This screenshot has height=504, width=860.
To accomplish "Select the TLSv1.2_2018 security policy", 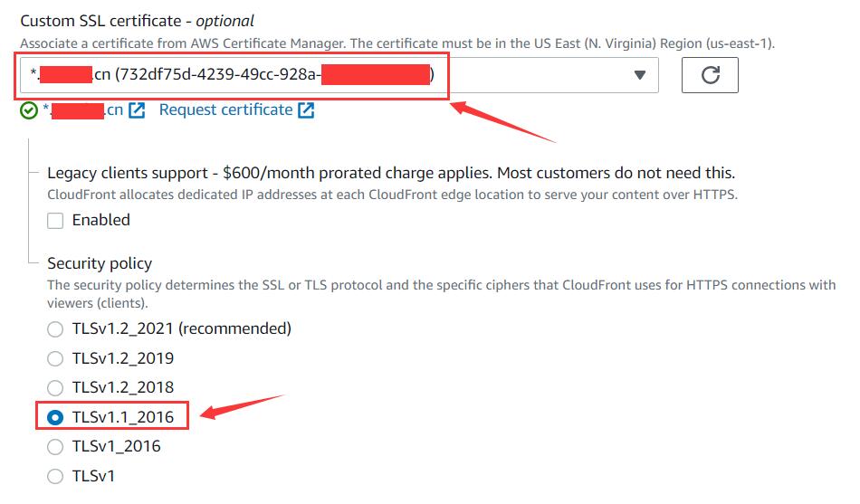I will (x=56, y=387).
